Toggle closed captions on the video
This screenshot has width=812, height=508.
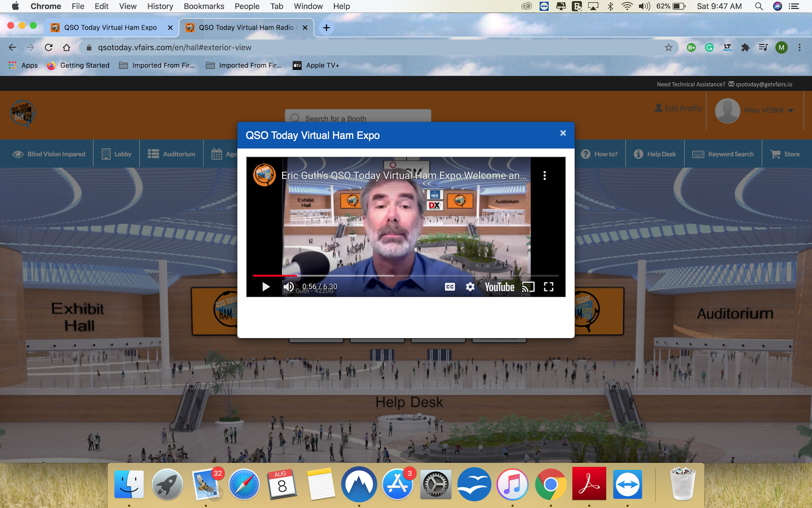(450, 287)
